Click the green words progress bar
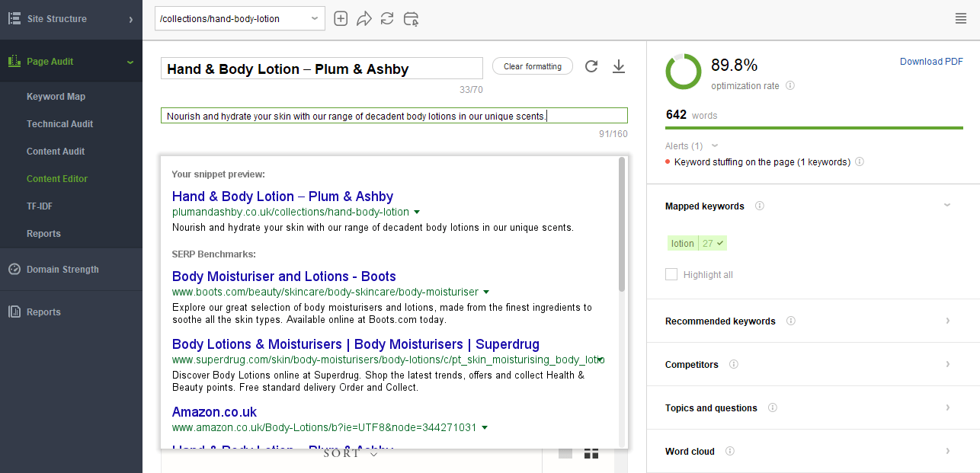The image size is (980, 473). 814,128
